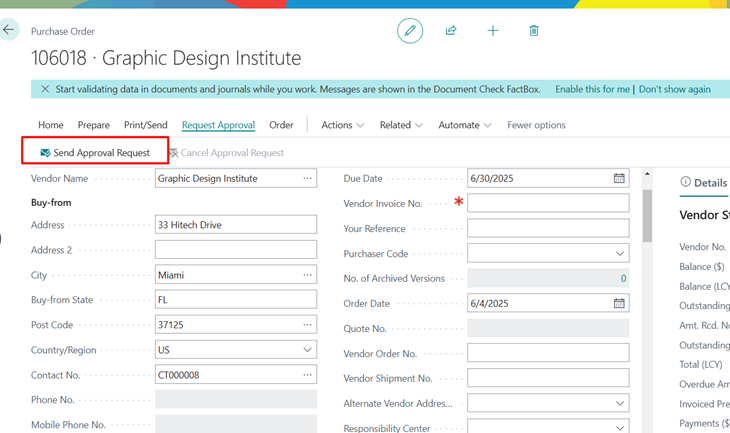Viewport: 730px width, 433px height.
Task: Expand the Automate menu
Action: tap(465, 125)
